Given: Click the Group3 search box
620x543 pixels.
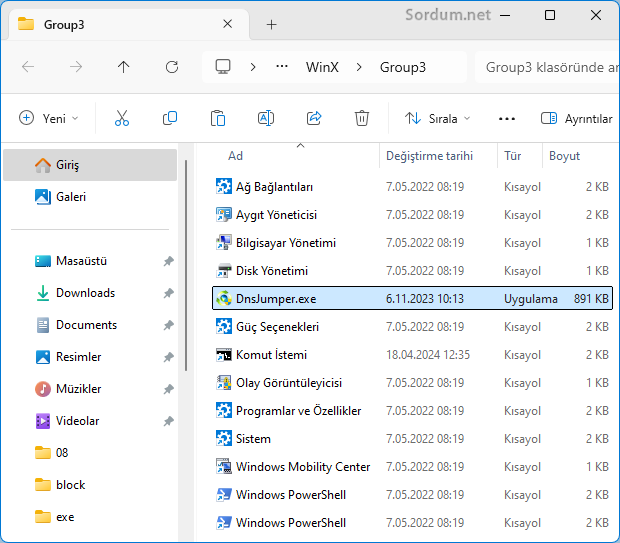Looking at the screenshot, I should 547,67.
